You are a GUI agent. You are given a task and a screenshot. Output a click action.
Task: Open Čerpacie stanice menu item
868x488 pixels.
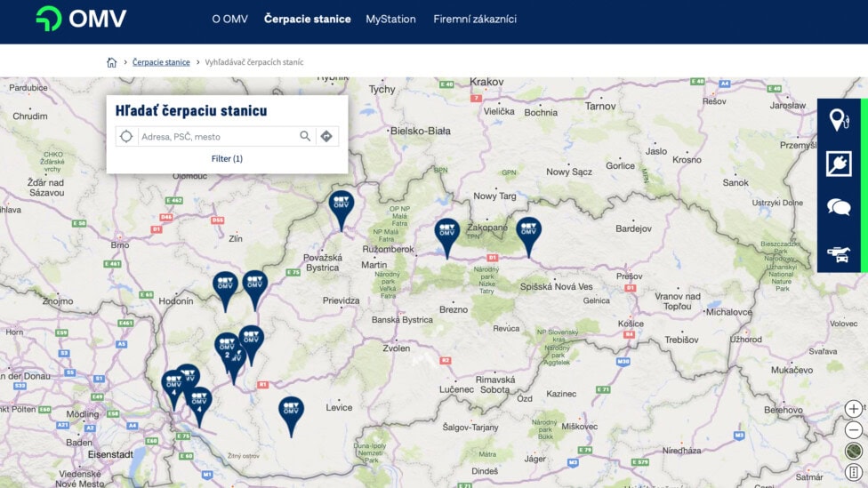307,19
